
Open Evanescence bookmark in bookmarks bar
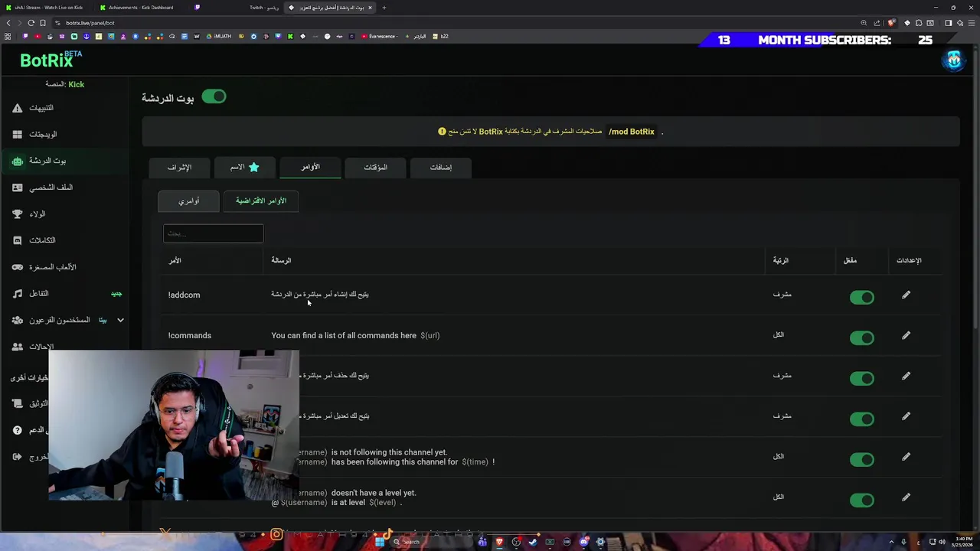tap(380, 36)
